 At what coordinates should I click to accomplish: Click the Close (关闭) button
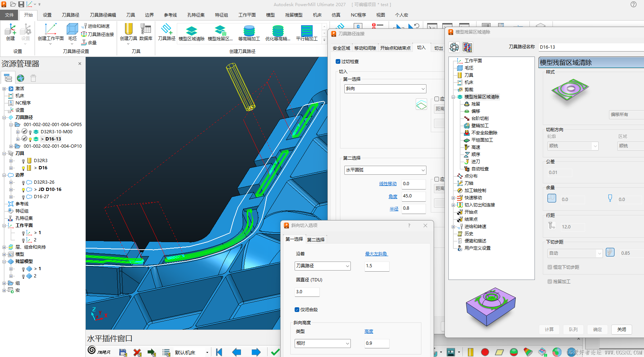(622, 330)
